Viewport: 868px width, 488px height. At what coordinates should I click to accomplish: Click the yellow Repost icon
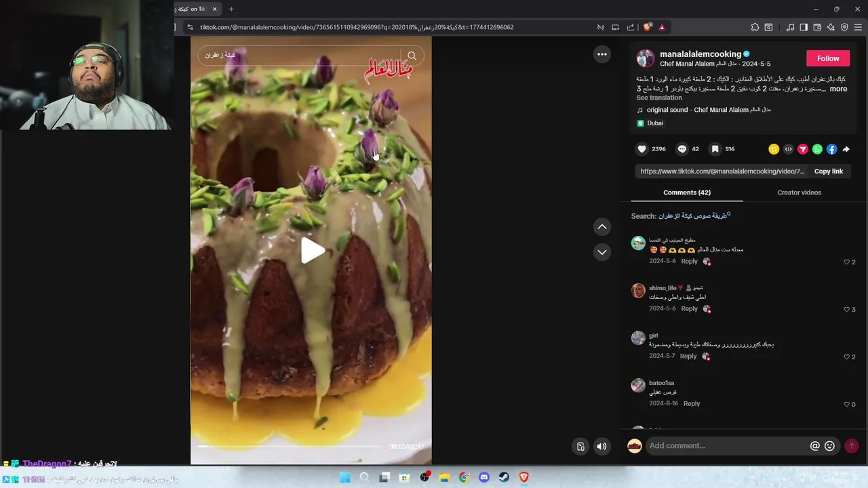774,149
